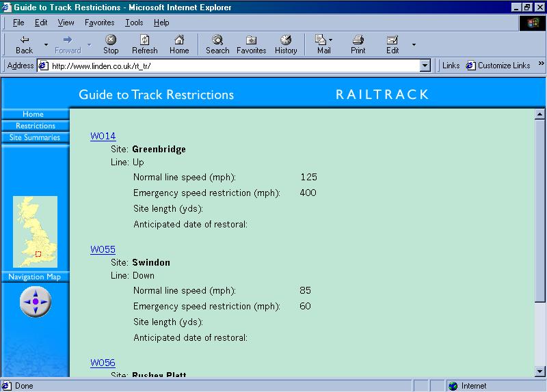Open the Tools menu

(134, 23)
